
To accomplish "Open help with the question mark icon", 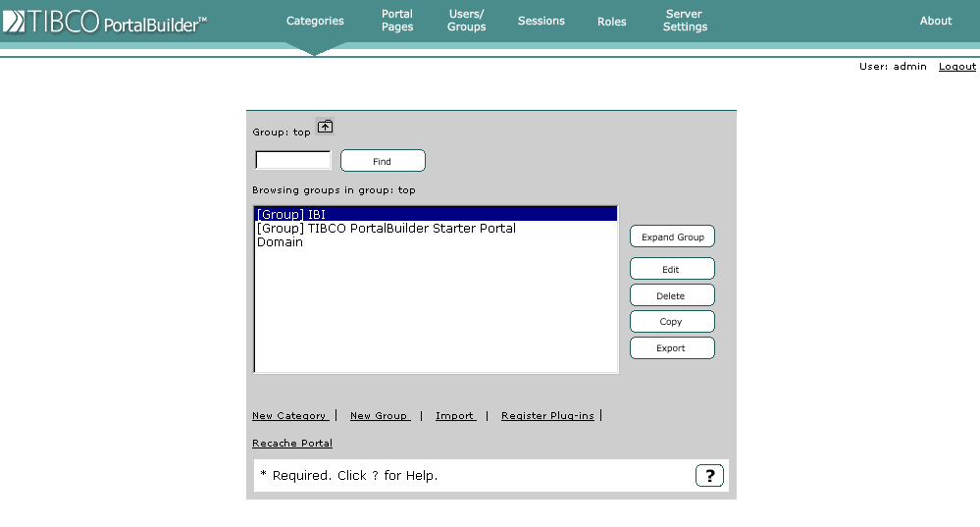I will click(709, 476).
